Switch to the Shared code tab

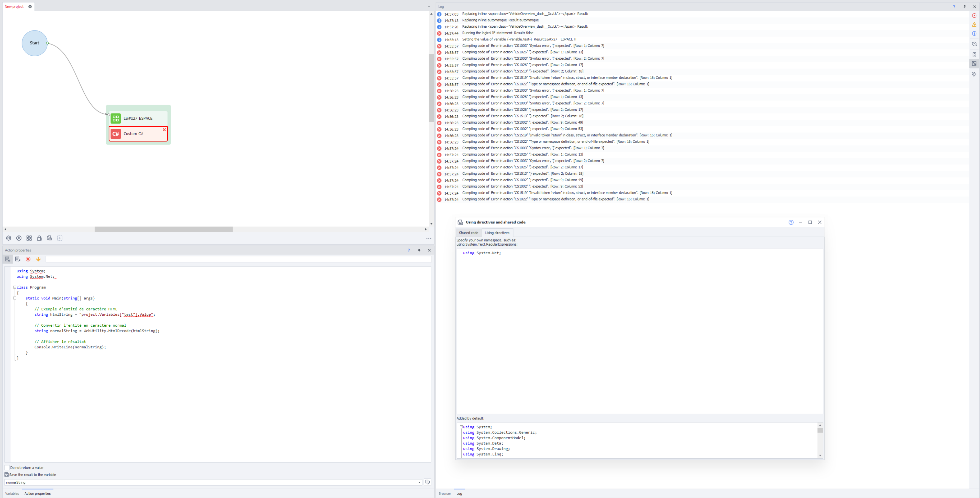coord(468,233)
